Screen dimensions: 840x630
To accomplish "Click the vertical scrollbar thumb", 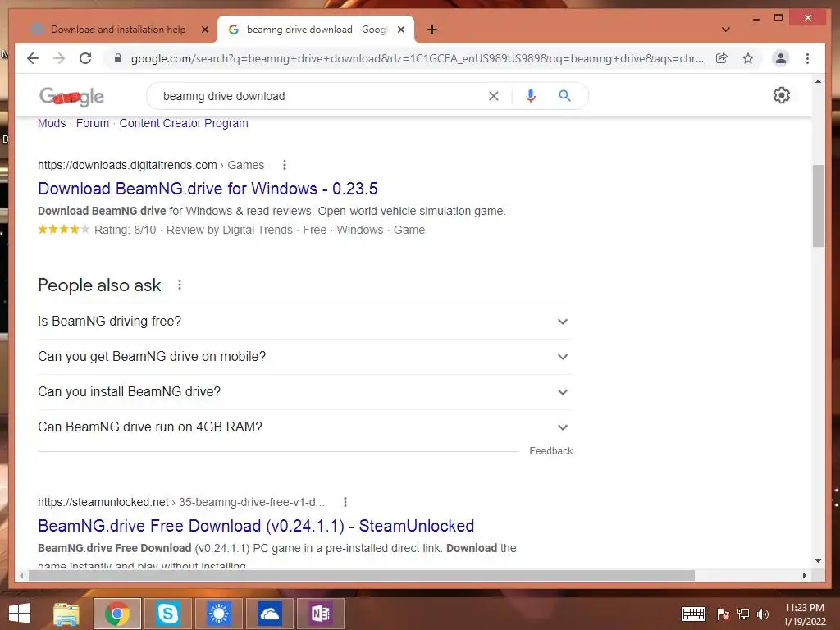I will pyautogui.click(x=818, y=206).
